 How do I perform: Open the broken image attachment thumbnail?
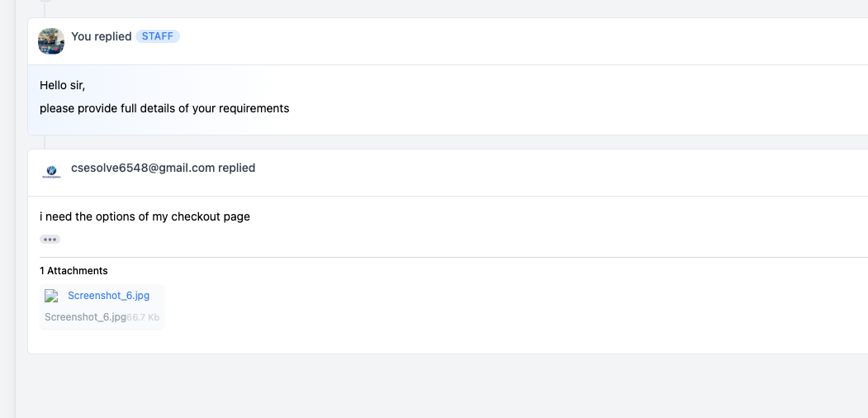[x=51, y=296]
